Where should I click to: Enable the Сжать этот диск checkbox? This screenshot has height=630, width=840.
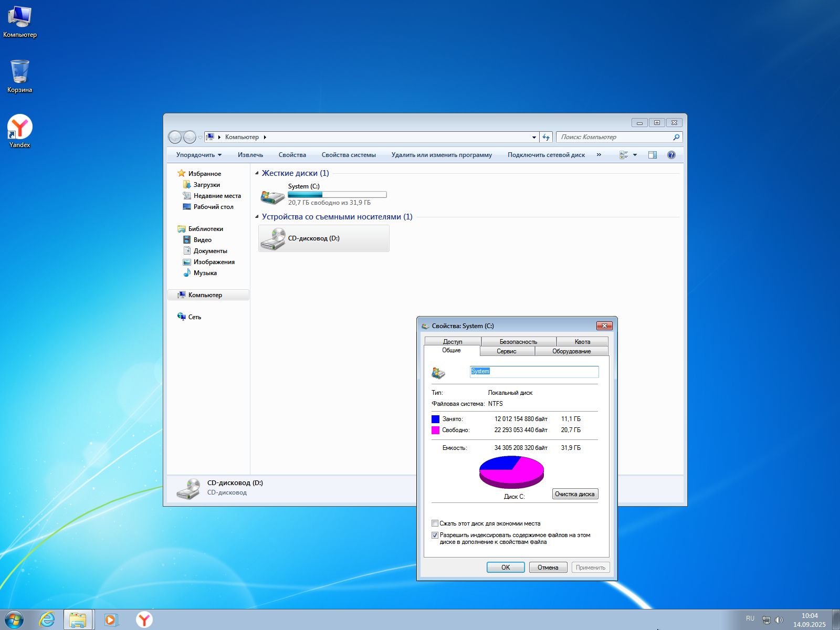(435, 523)
